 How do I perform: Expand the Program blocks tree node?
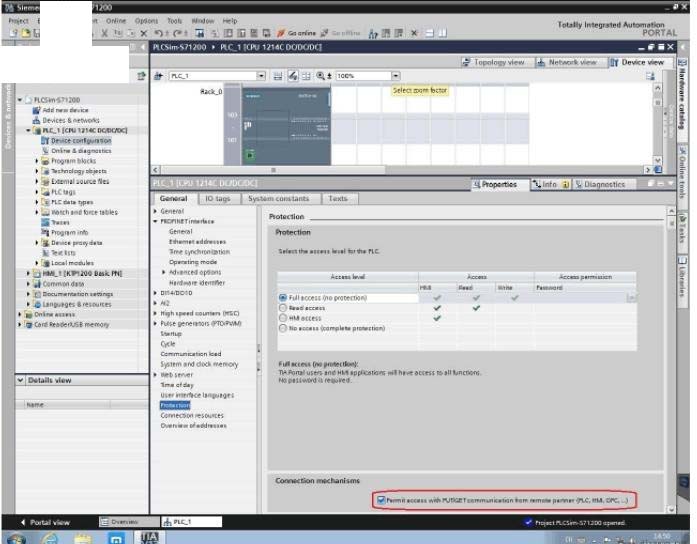coord(37,161)
